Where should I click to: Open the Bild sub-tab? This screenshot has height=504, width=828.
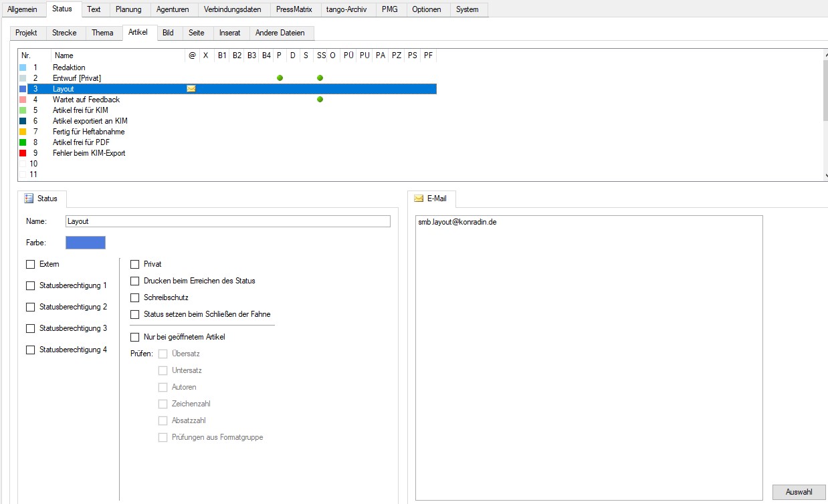pyautogui.click(x=168, y=33)
